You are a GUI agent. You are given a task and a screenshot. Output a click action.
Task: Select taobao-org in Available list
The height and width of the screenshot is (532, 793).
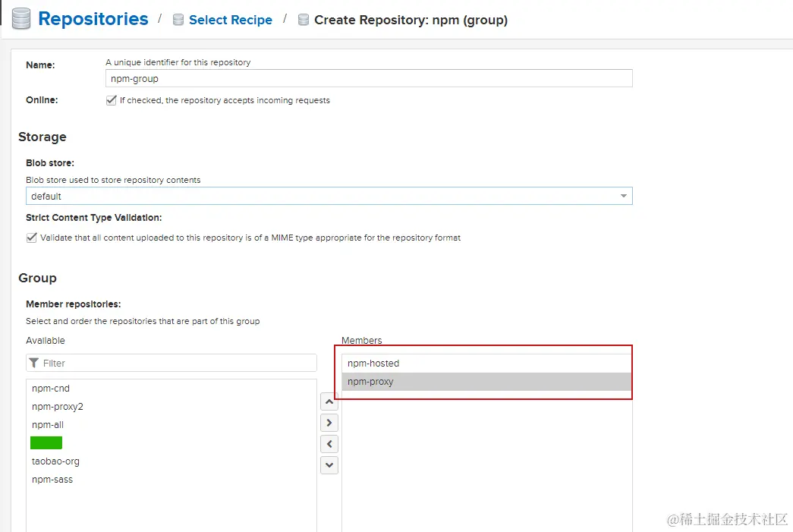55,461
